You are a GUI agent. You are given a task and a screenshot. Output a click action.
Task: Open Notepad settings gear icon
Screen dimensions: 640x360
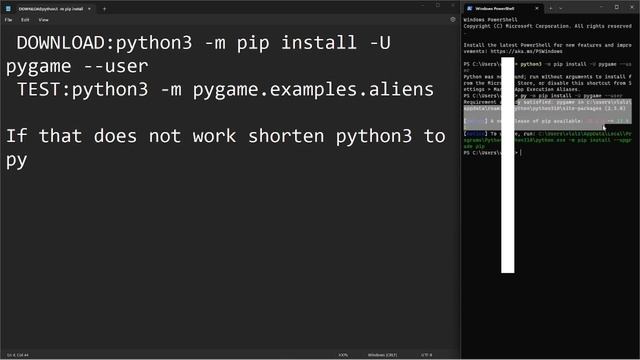(453, 20)
